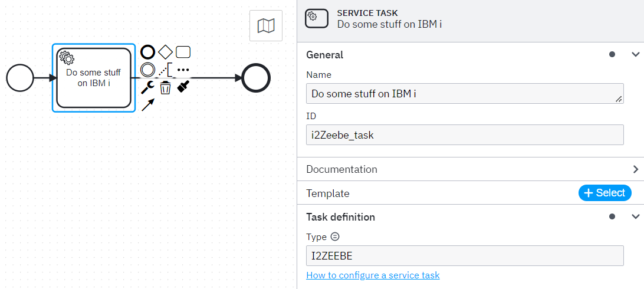Open the three-dots append element menu
This screenshot has height=289, width=644.
[183, 70]
